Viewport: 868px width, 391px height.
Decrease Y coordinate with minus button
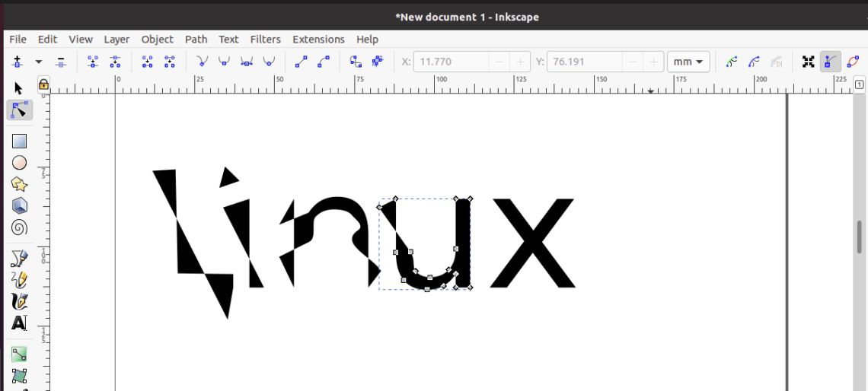click(633, 62)
